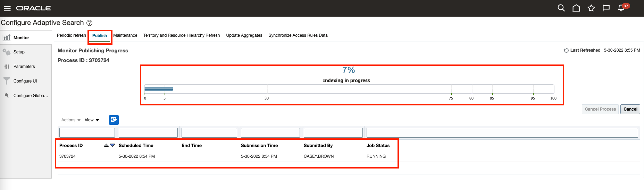
Task: Click the Submitted By filter field
Action: (x=333, y=133)
